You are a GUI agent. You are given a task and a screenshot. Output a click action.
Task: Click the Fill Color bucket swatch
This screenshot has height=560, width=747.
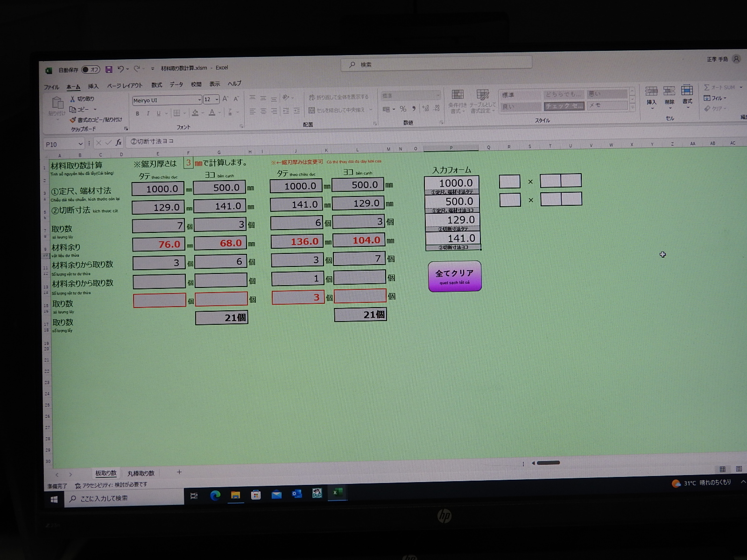195,113
